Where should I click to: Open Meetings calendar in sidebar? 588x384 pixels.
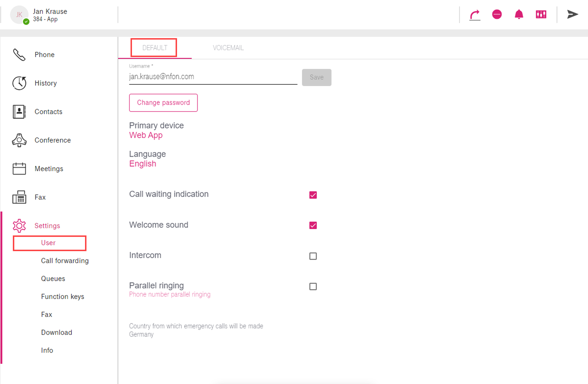point(49,169)
